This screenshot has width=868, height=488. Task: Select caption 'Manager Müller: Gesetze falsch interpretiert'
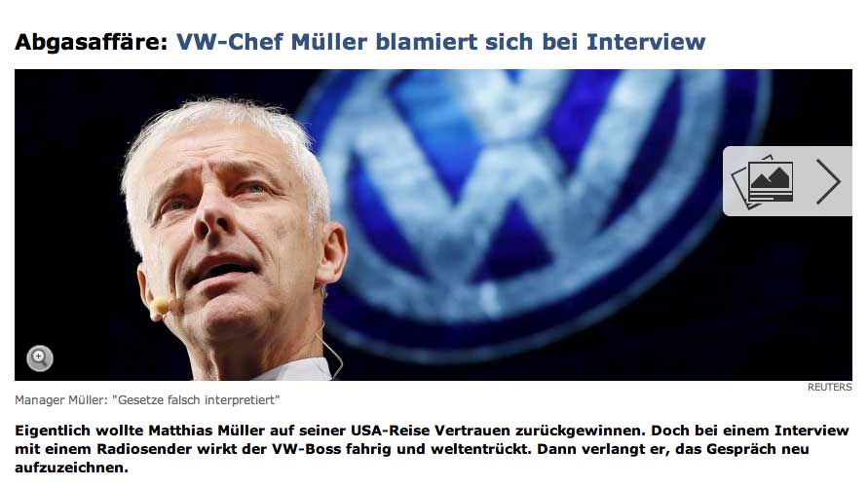tap(147, 400)
